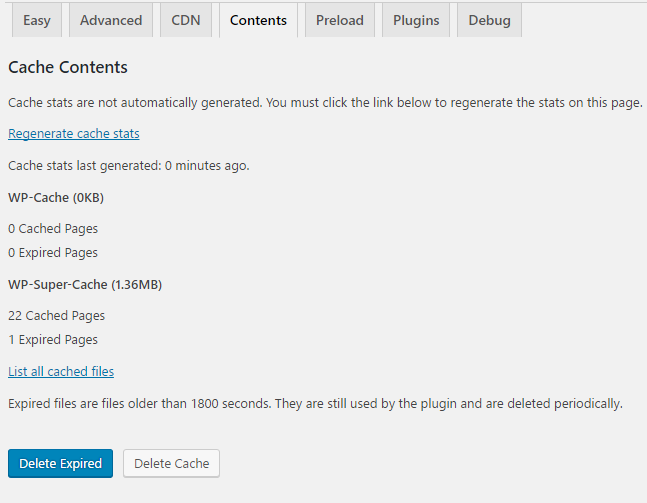Click the expired files 1800 seconds note

pos(315,403)
